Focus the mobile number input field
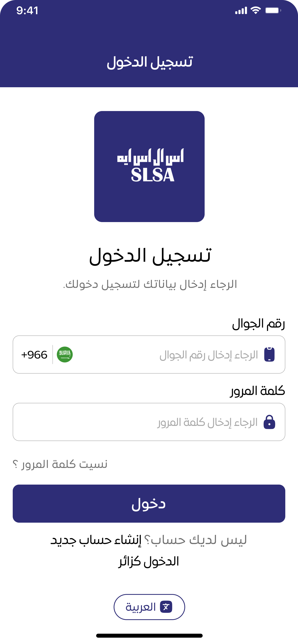 (x=165, y=355)
